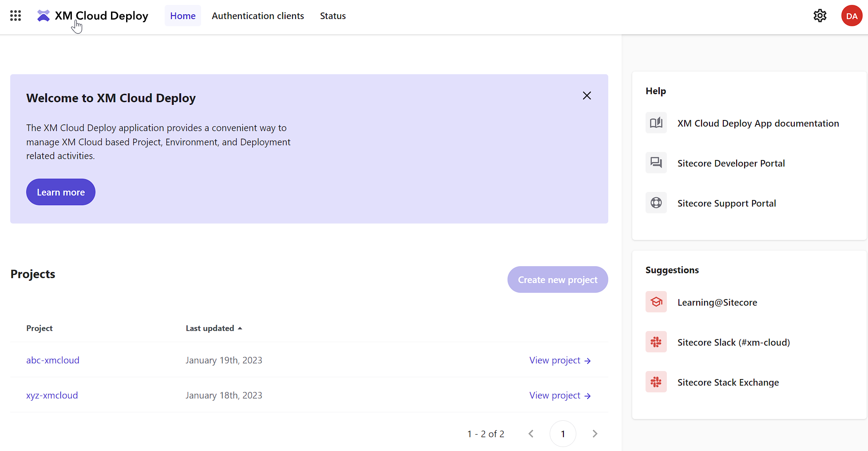
Task: Click the January 18th, 2023 date
Action: (x=224, y=395)
